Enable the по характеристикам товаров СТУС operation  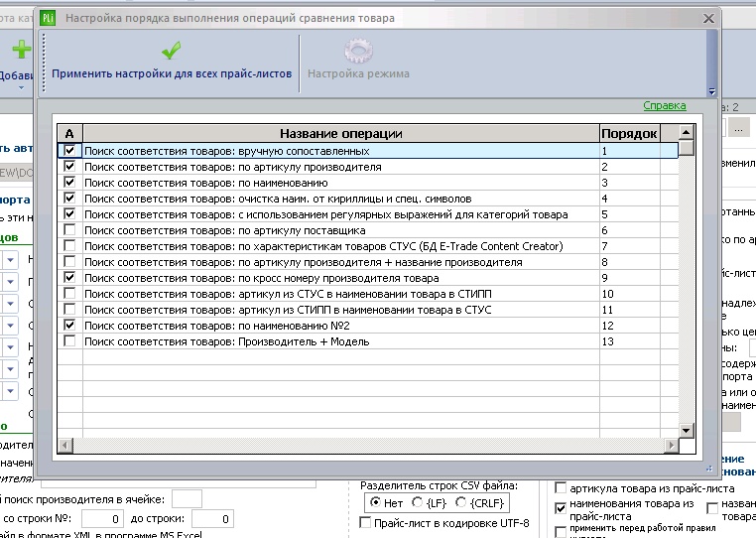pyautogui.click(x=69, y=245)
